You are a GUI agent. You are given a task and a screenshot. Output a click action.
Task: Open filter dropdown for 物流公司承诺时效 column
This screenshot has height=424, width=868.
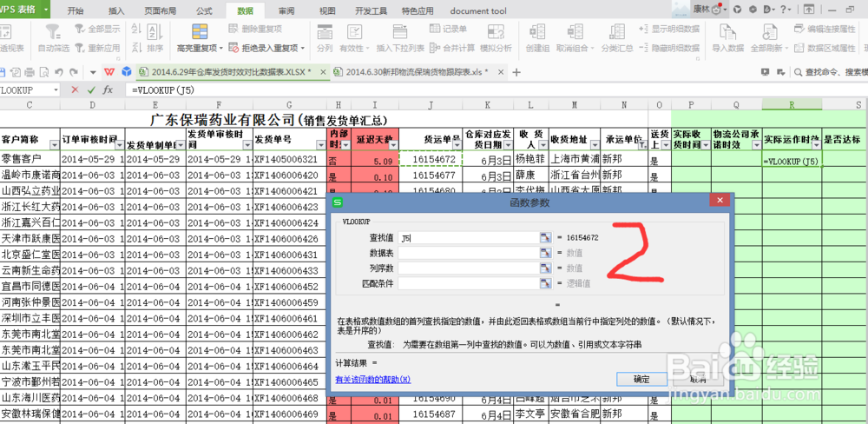[x=757, y=144]
